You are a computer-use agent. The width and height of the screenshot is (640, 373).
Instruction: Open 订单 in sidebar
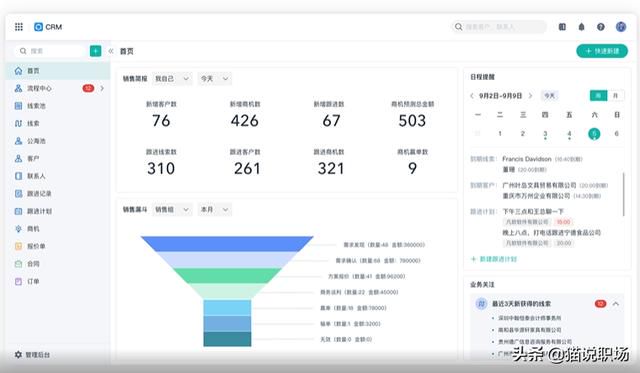[x=58, y=281]
